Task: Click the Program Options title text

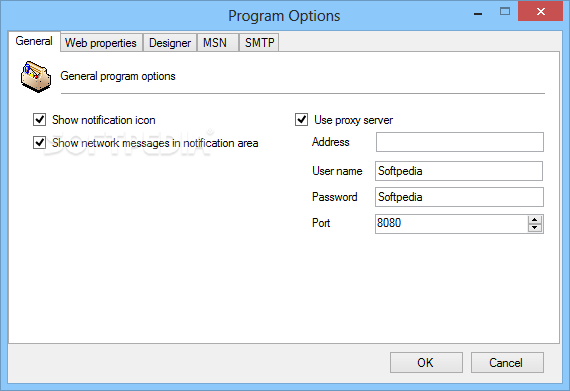Action: pos(284,16)
